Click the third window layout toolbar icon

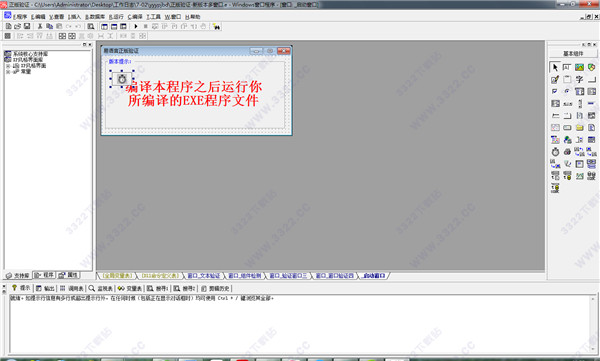click(123, 26)
